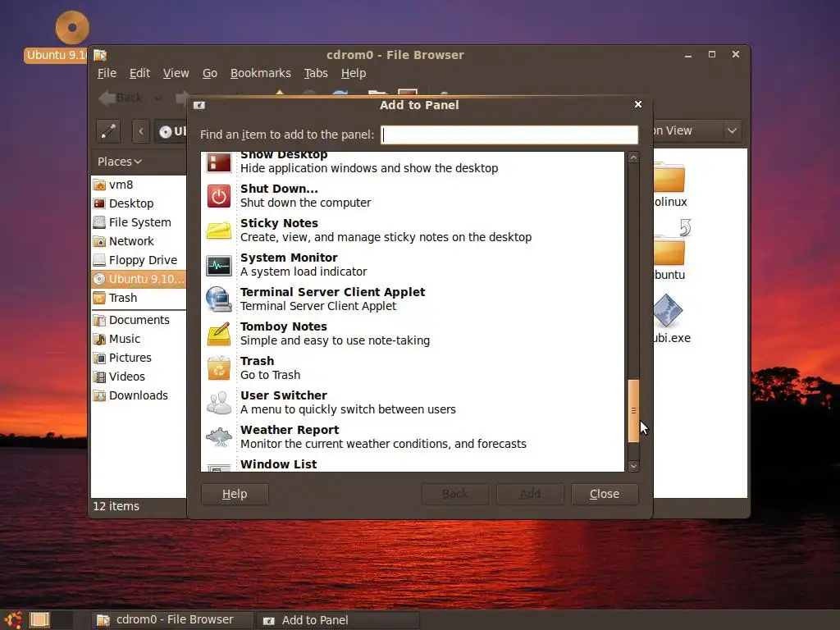Open the Places sidebar dropdown
The width and height of the screenshot is (840, 630).
coord(120,162)
